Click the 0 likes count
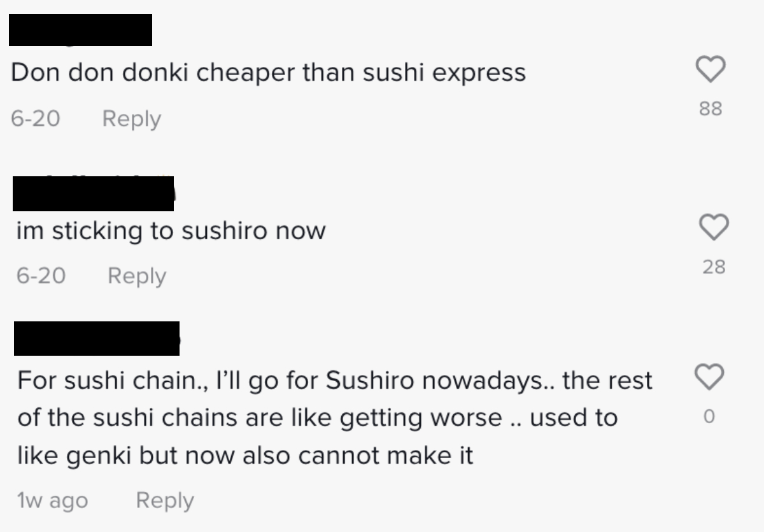Screen dimensions: 764x532 click(709, 417)
